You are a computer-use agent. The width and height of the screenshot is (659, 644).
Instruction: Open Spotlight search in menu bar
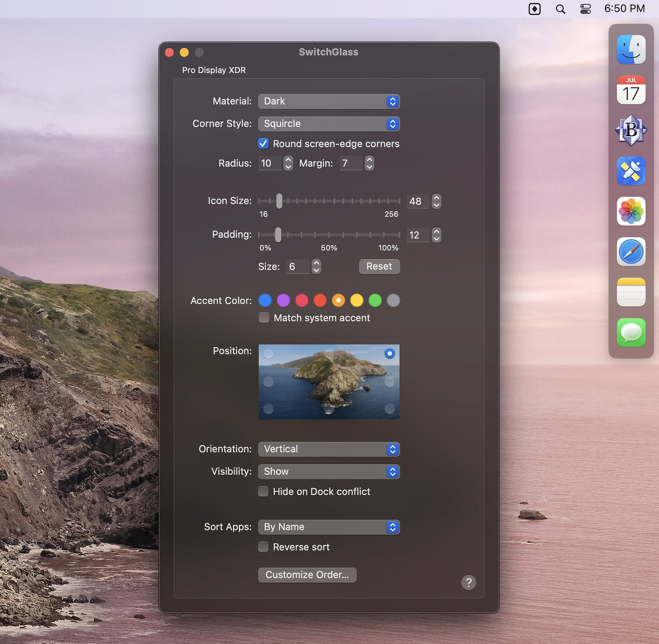coord(560,9)
